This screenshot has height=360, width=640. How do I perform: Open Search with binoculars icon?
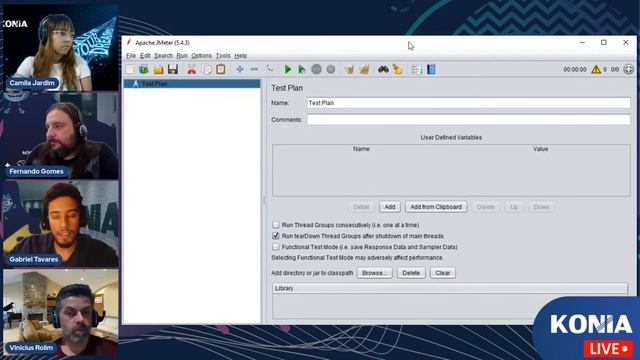(x=383, y=69)
